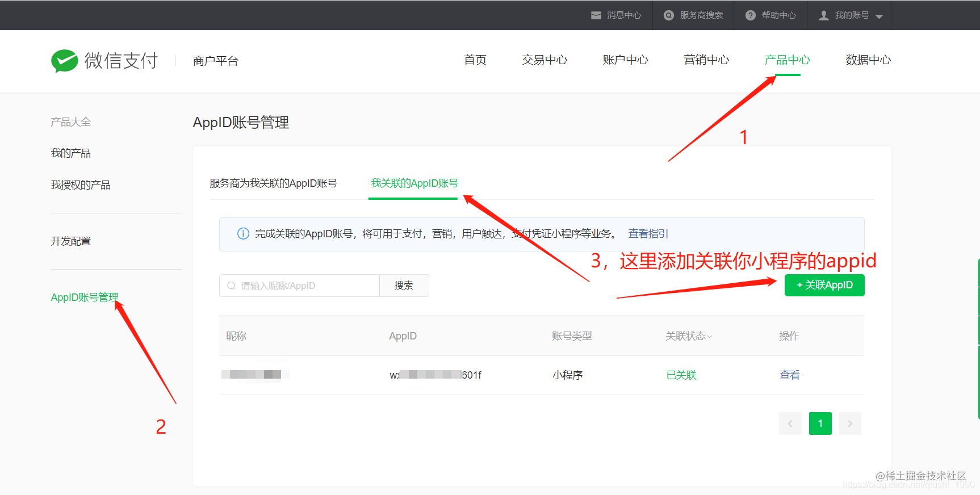
Task: Open 产品中心 in main navigation
Action: 788,60
